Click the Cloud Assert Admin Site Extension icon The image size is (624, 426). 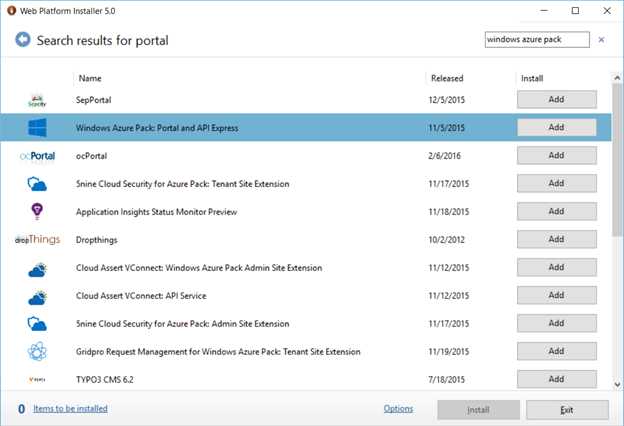coord(37,270)
